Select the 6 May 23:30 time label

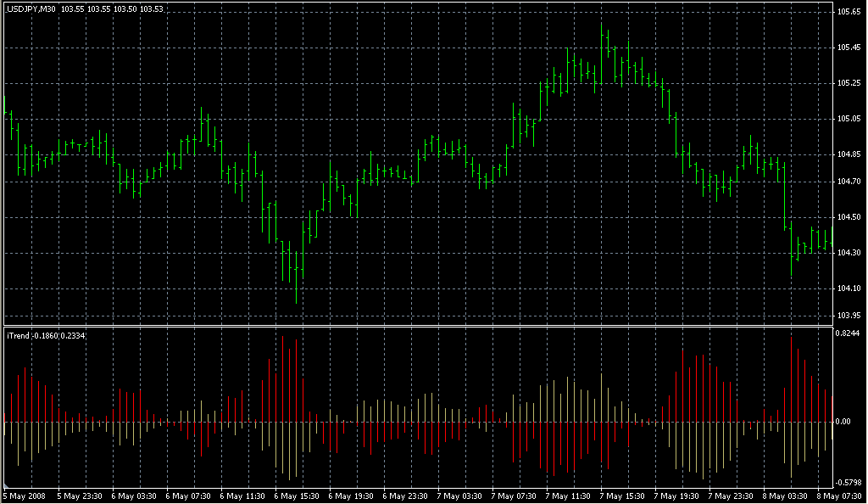[x=405, y=496]
